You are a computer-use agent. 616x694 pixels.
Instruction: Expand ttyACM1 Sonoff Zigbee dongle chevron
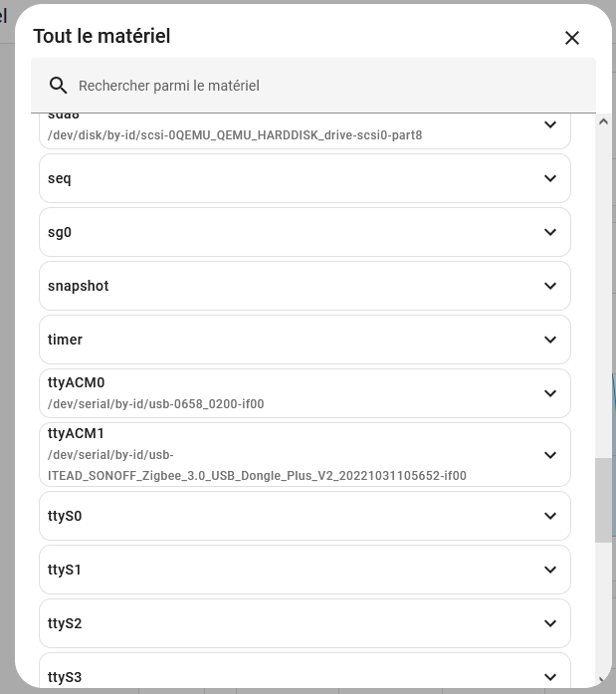point(550,455)
